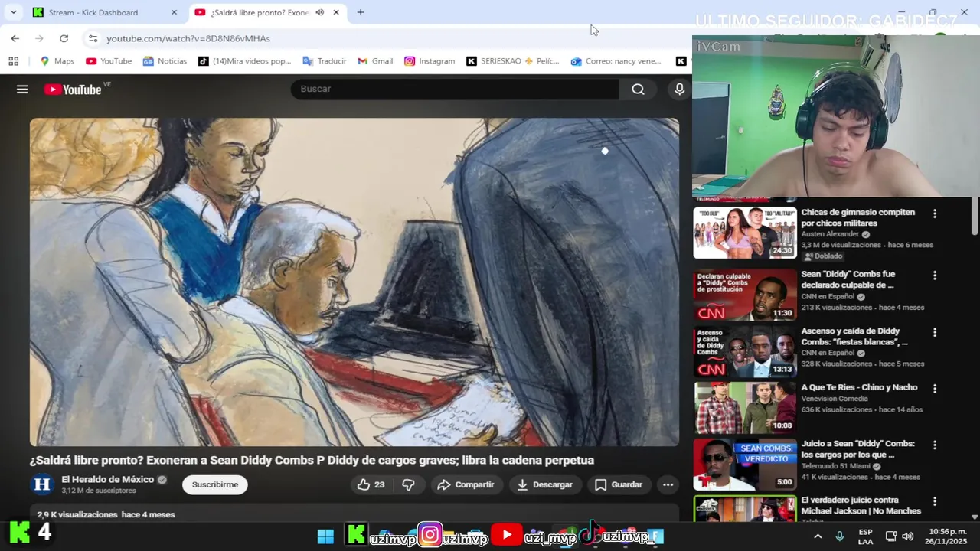Open the Correo: nancy vene... bookmark
980x551 pixels.
[x=616, y=61]
